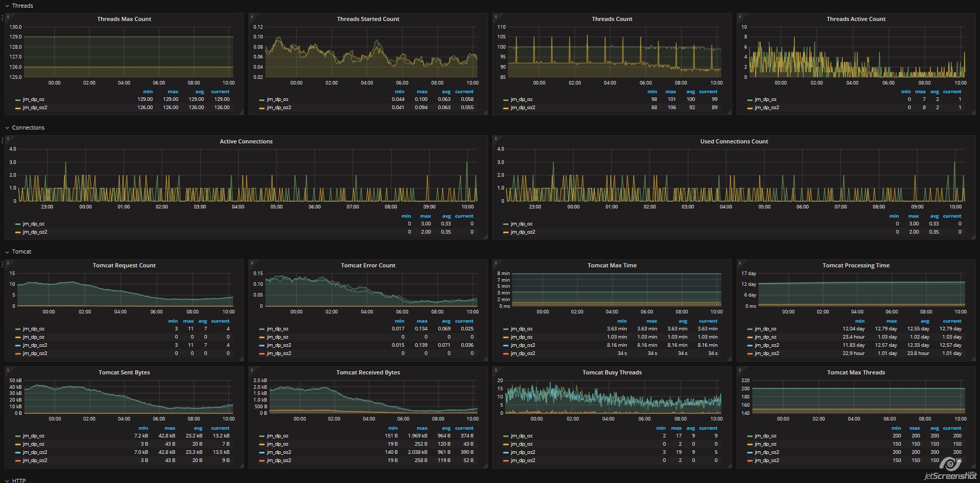Show info icon of Tomcat Error Count panel
This screenshot has height=483, width=980.
click(252, 263)
